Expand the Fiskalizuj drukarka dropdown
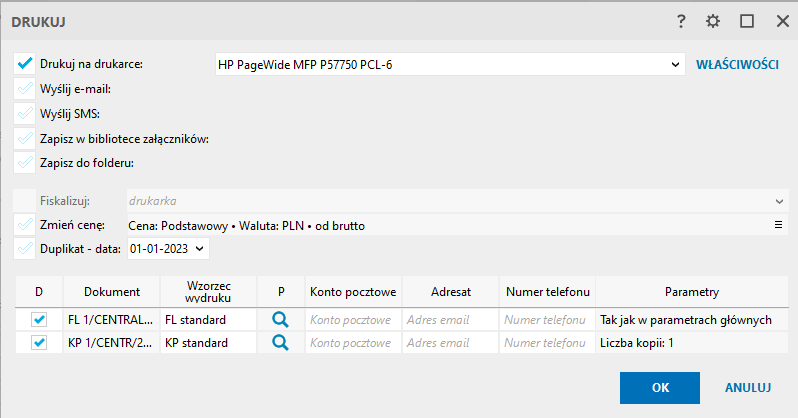The width and height of the screenshot is (798, 418). (x=778, y=201)
